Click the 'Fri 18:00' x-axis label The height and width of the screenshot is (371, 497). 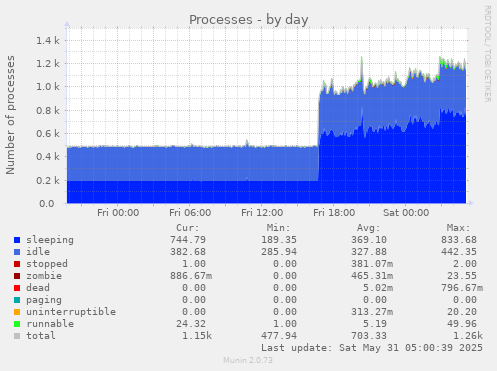(x=334, y=213)
